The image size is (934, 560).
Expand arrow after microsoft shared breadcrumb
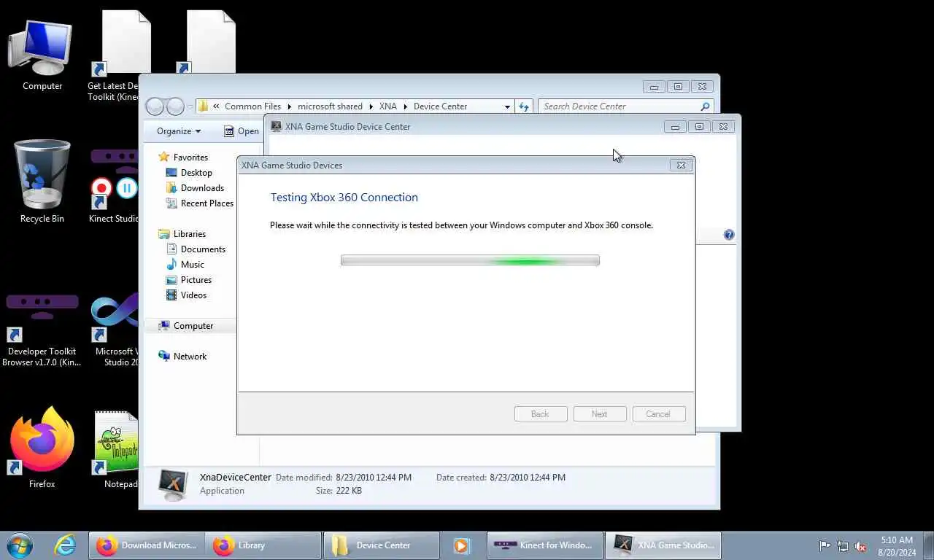pyautogui.click(x=371, y=106)
